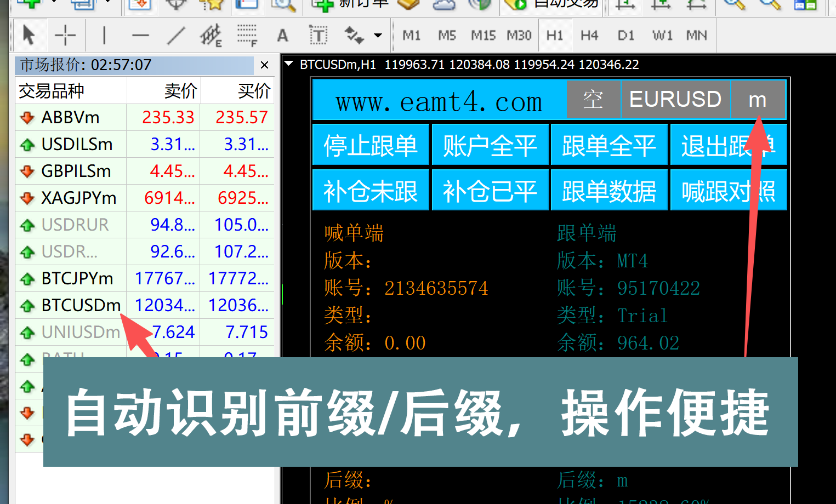Toggle the H4 timeframe button
Image resolution: width=836 pixels, height=504 pixels.
pyautogui.click(x=589, y=36)
